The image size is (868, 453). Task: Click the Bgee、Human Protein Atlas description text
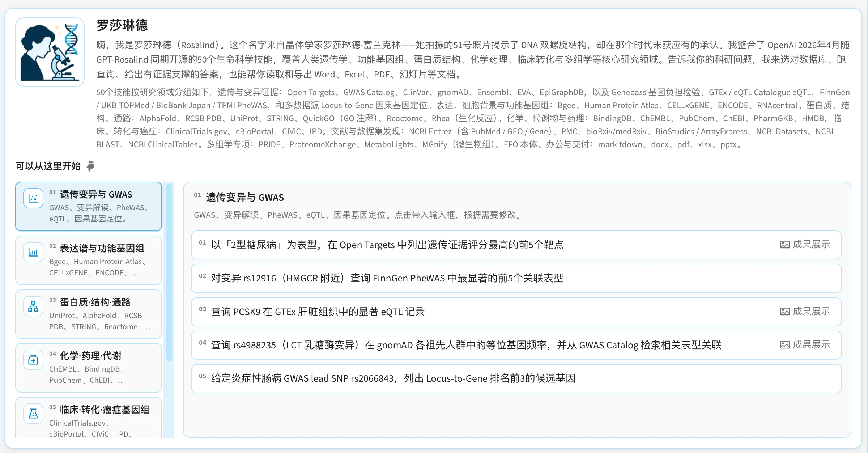[98, 267]
